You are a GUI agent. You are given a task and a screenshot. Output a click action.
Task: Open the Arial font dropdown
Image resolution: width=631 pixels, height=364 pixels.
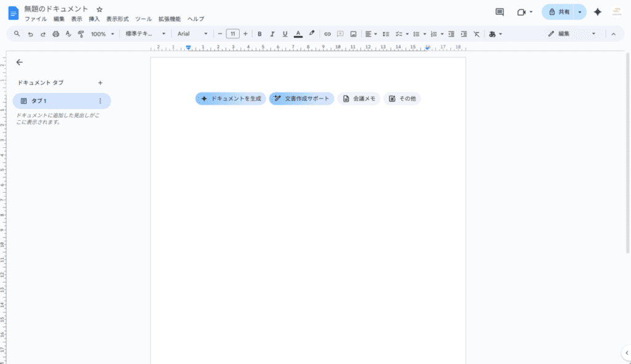coord(192,34)
